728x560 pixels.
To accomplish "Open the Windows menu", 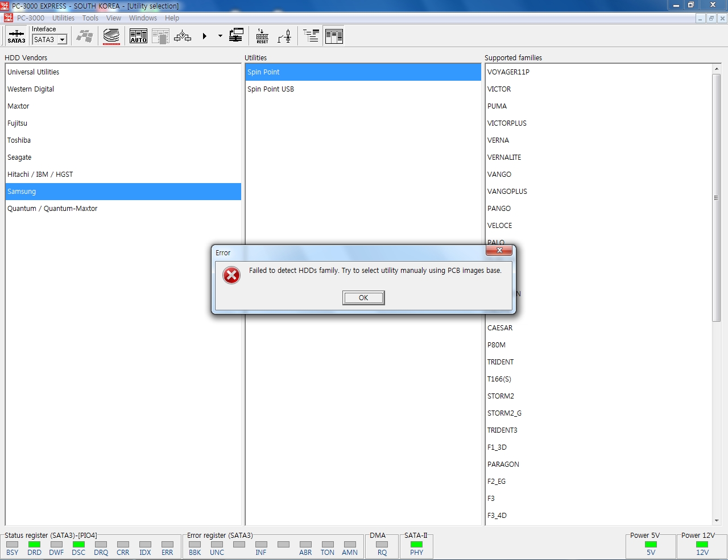I will [x=143, y=18].
